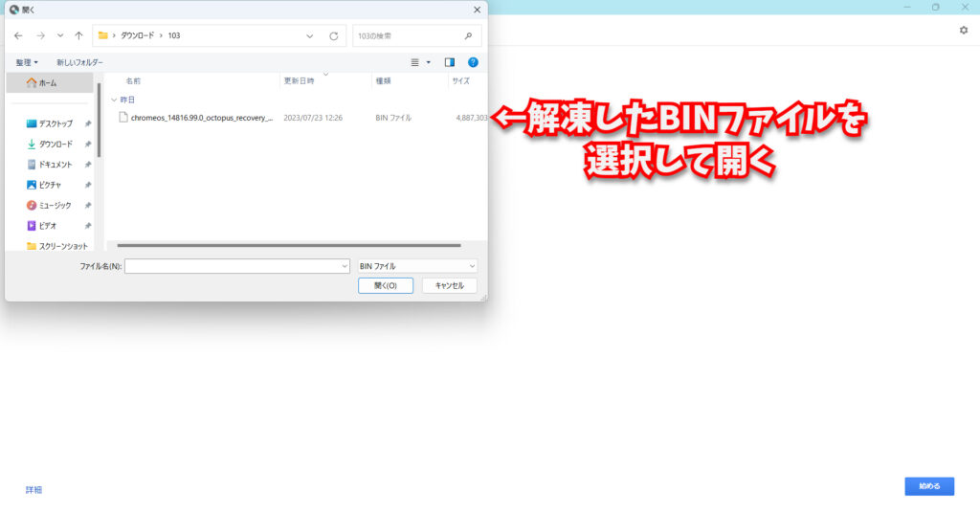
Task: Open the Music folder in sidebar
Action: point(55,205)
